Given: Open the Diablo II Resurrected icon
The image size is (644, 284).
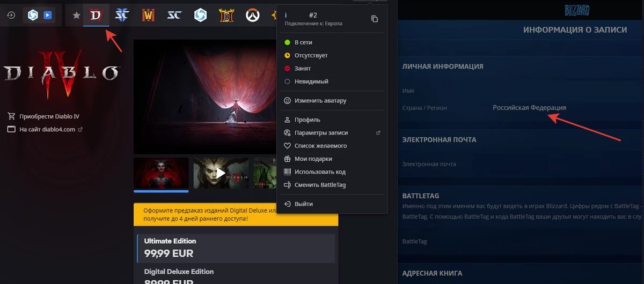Looking at the screenshot, I should [x=226, y=15].
